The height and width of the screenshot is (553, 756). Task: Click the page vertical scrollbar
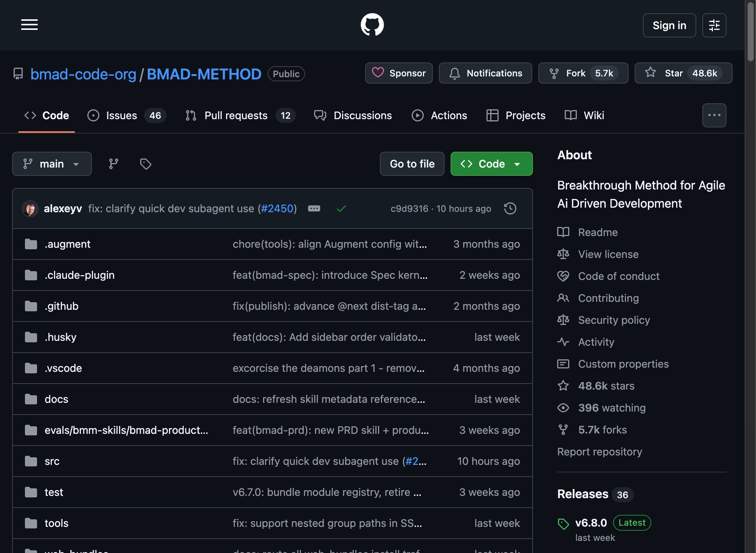(x=750, y=31)
